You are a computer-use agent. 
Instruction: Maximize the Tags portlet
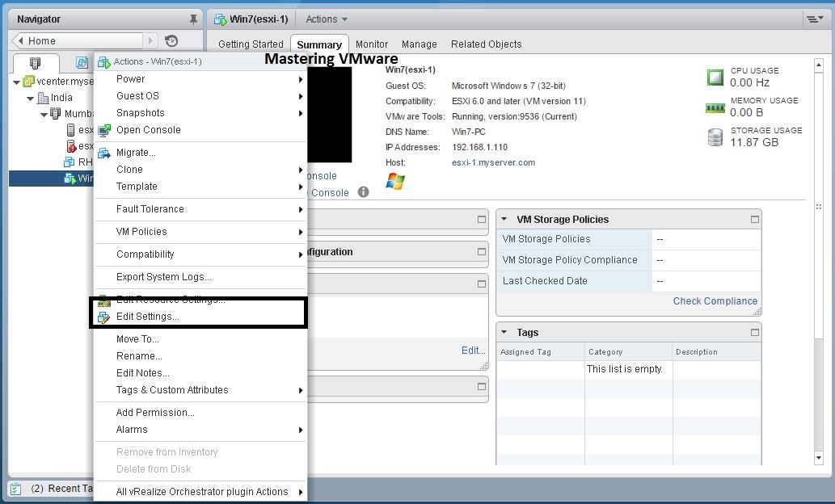click(753, 331)
